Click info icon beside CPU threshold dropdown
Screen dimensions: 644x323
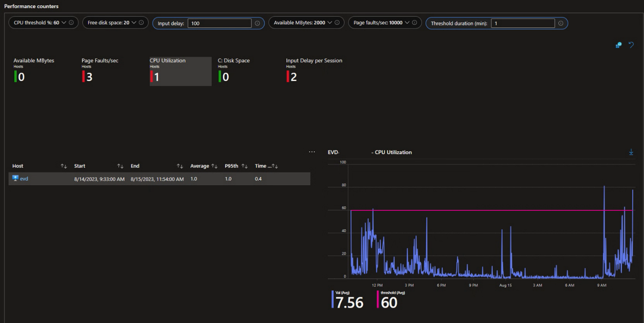pyautogui.click(x=71, y=23)
